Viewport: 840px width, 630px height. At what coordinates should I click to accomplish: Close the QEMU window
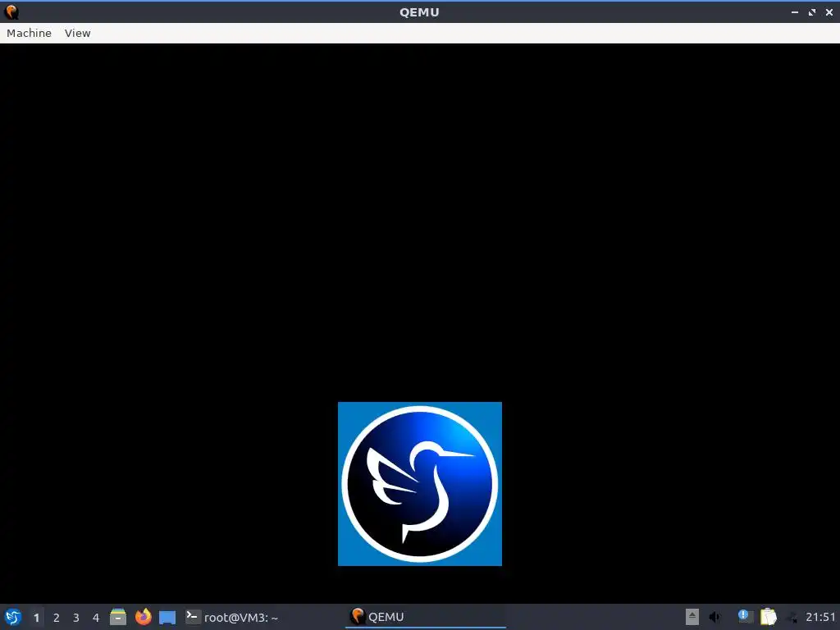[829, 12]
